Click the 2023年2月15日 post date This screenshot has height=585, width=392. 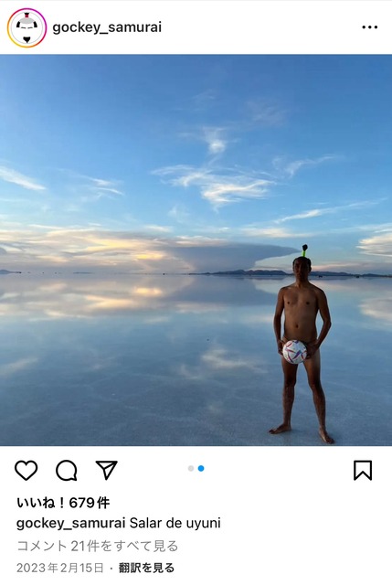coord(59,568)
